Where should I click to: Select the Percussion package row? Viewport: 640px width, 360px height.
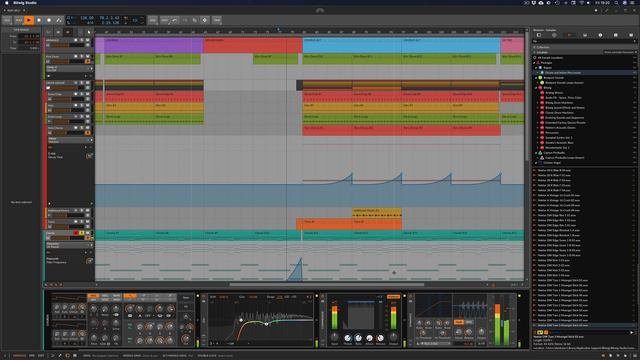tap(552, 133)
